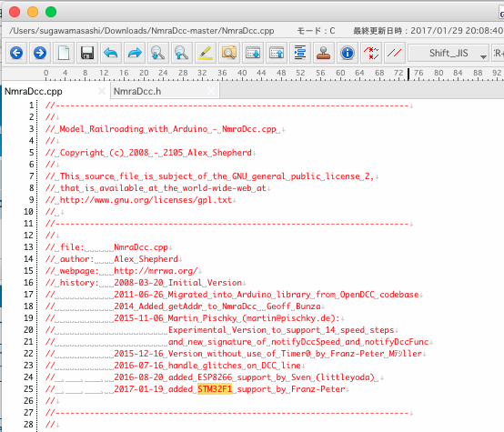Navigate back with the left arrow icon

pyautogui.click(x=16, y=53)
